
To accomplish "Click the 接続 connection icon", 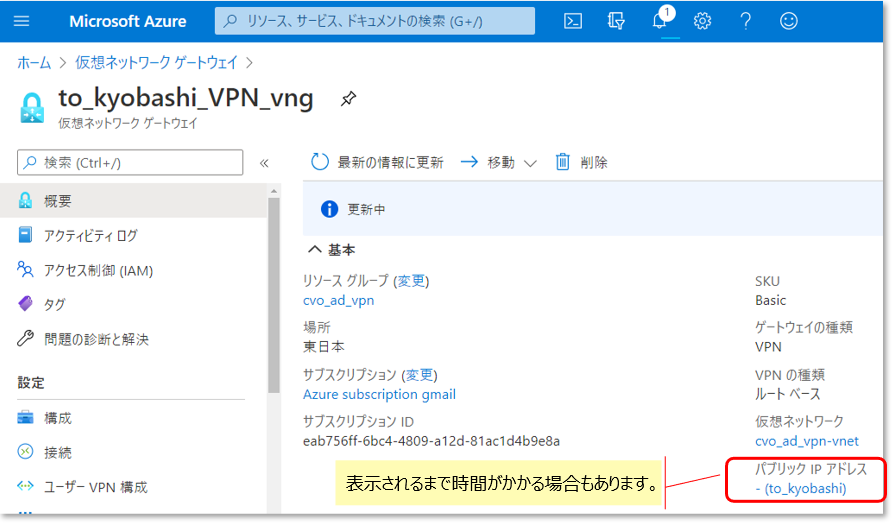I will pos(25,452).
